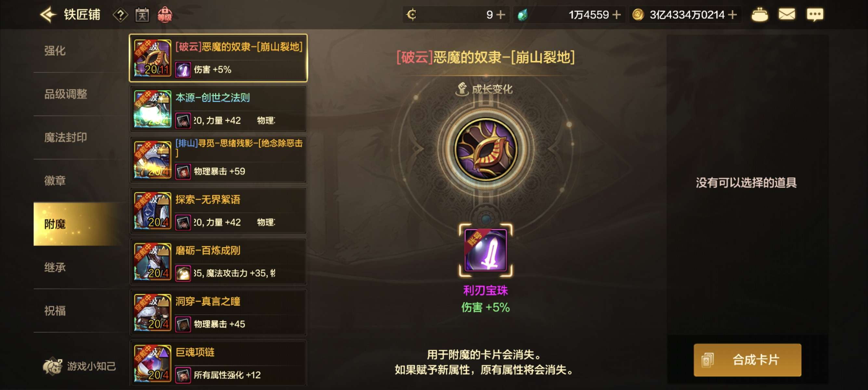Add more gems using plus button
868x390 pixels.
coord(616,15)
